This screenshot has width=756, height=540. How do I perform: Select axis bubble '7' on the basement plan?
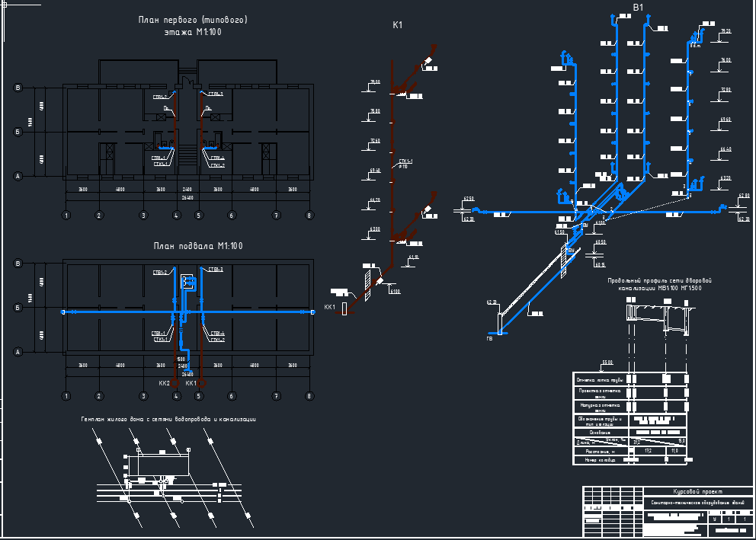tap(277, 396)
